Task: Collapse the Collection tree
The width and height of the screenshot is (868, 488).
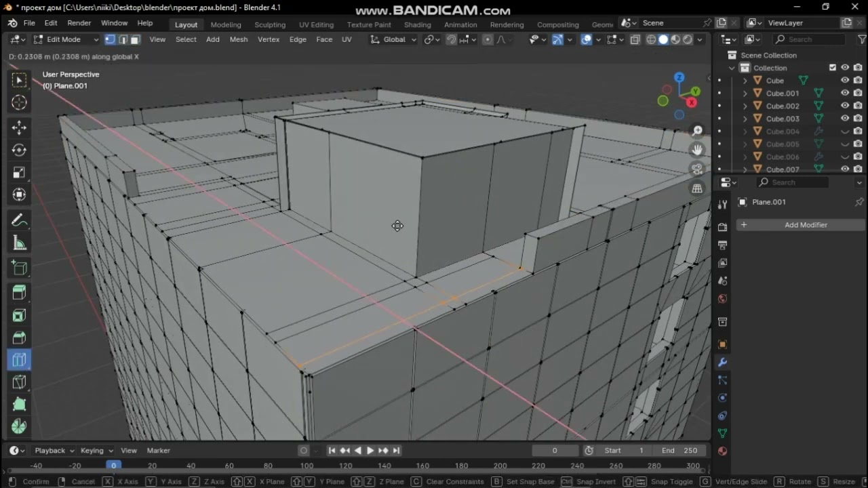Action: pos(732,68)
